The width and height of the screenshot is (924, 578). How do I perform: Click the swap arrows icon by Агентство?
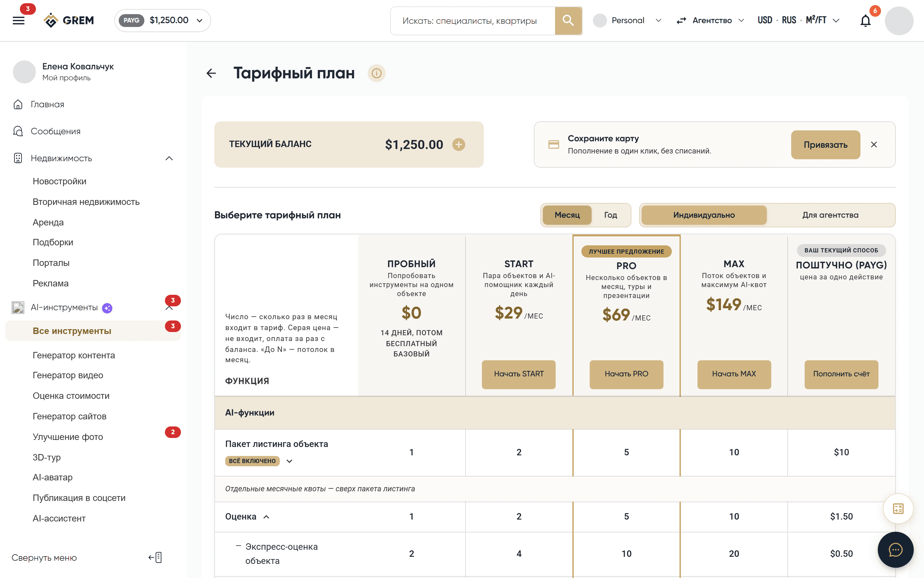point(681,21)
